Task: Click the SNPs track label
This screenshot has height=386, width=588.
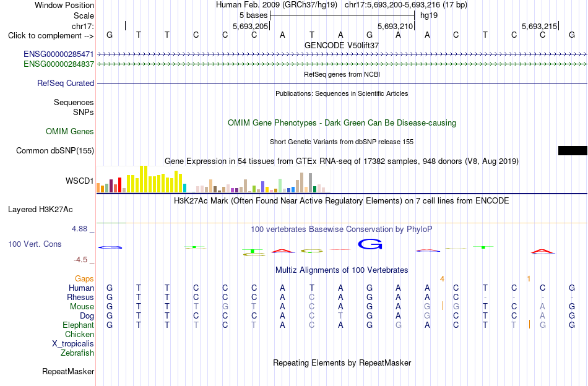Action: [x=84, y=112]
